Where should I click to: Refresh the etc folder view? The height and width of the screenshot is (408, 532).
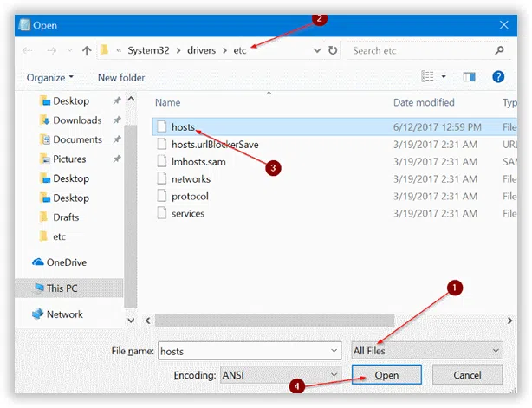333,50
